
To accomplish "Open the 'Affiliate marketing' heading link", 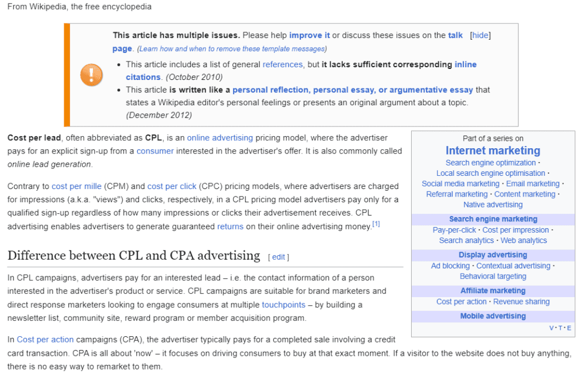I will pyautogui.click(x=493, y=291).
